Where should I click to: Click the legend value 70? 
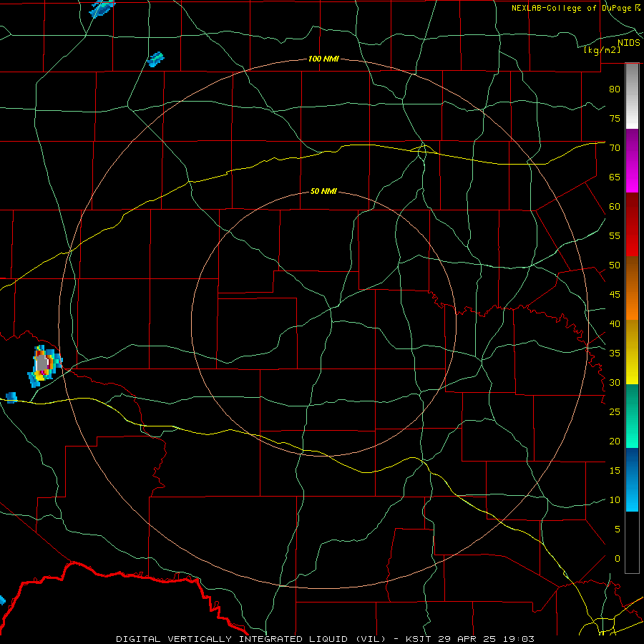[615, 148]
